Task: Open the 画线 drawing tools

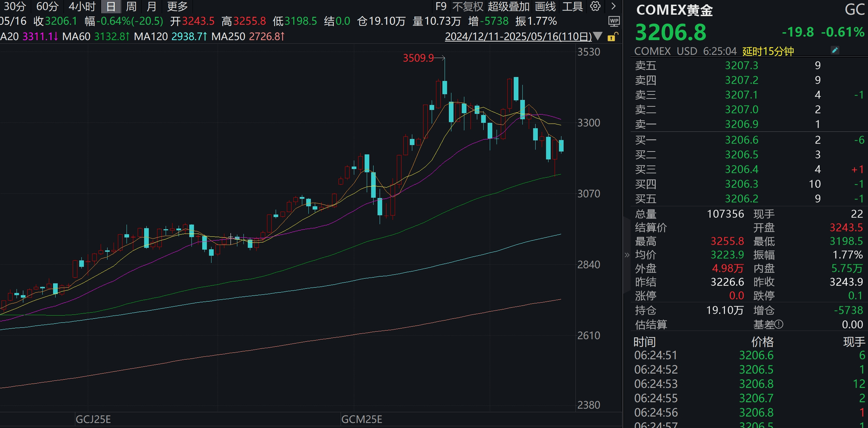Action: pos(546,6)
